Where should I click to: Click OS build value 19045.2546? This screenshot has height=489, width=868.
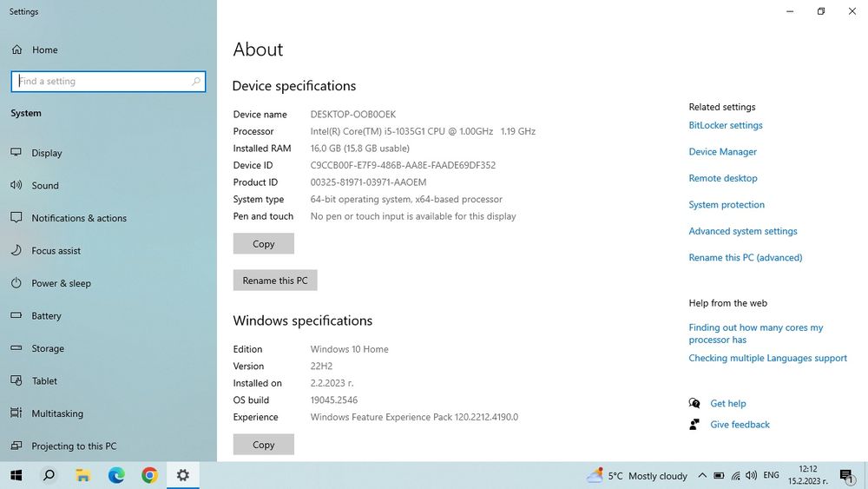pos(334,400)
